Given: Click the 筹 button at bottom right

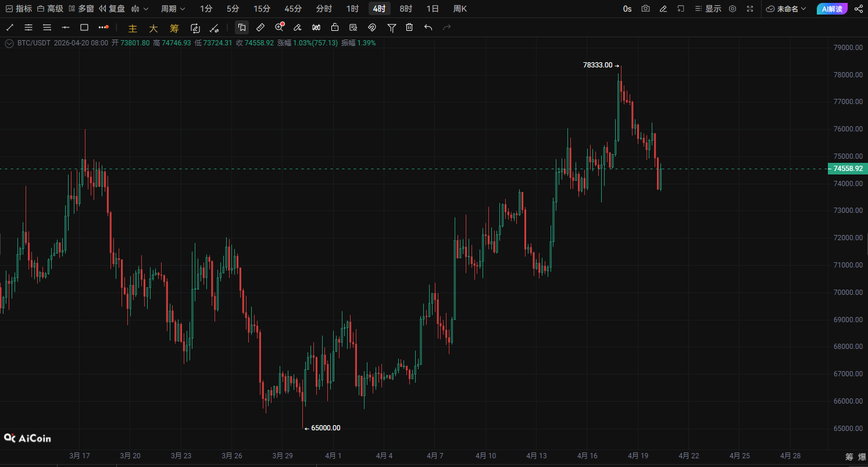Looking at the screenshot, I should [849, 457].
